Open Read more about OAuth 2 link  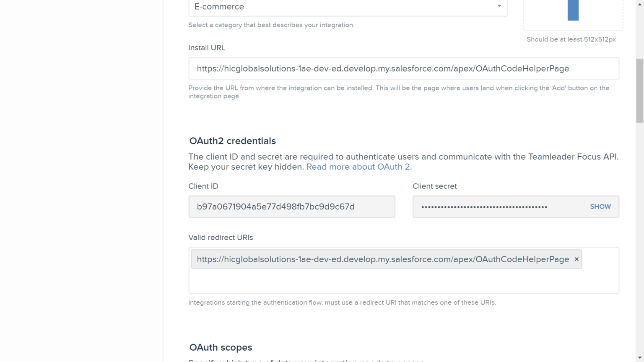[x=359, y=167]
